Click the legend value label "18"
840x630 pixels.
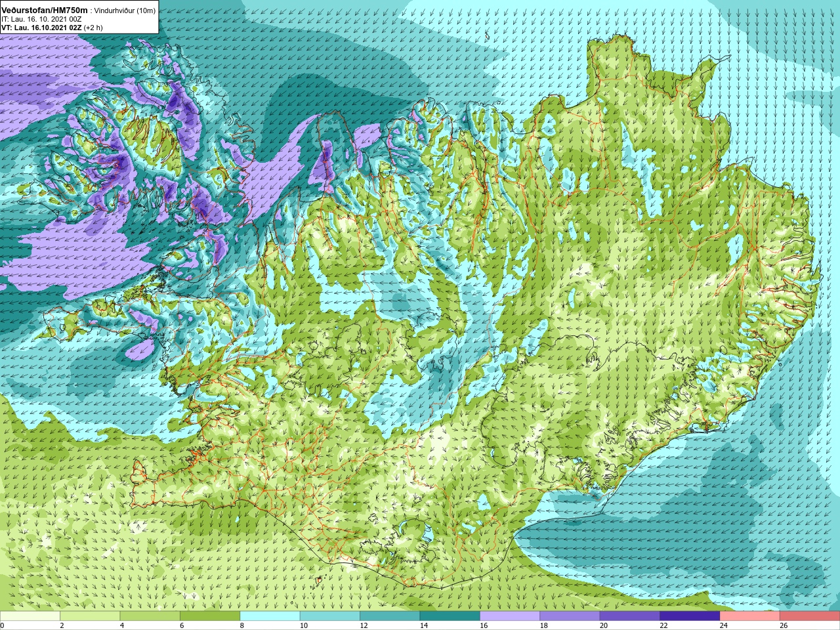544,625
